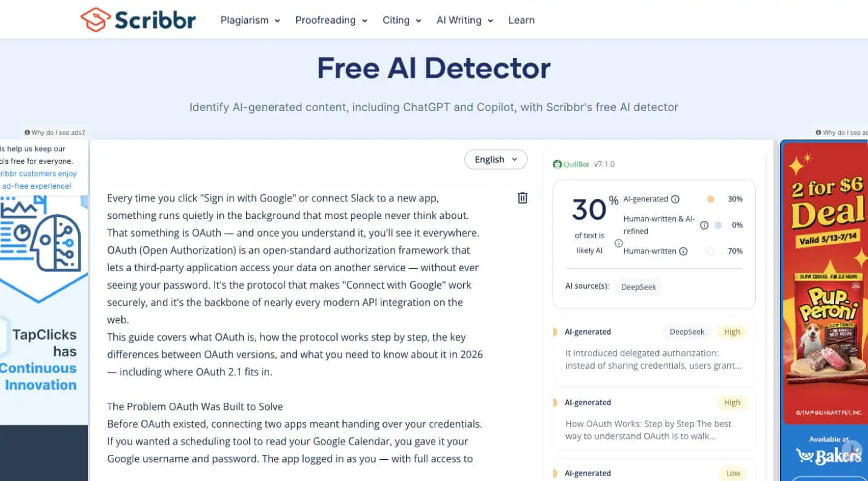Click the High badge on the DeepSeek result
868x481 pixels.
point(732,332)
